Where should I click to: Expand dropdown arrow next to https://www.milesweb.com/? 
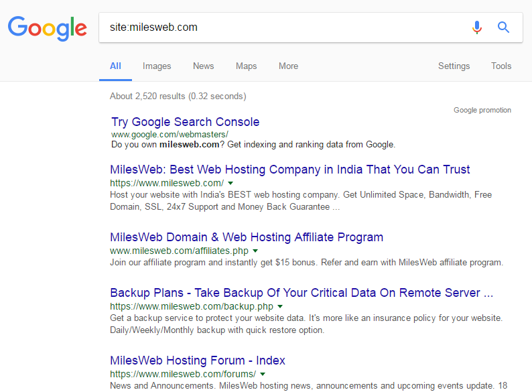pos(230,184)
